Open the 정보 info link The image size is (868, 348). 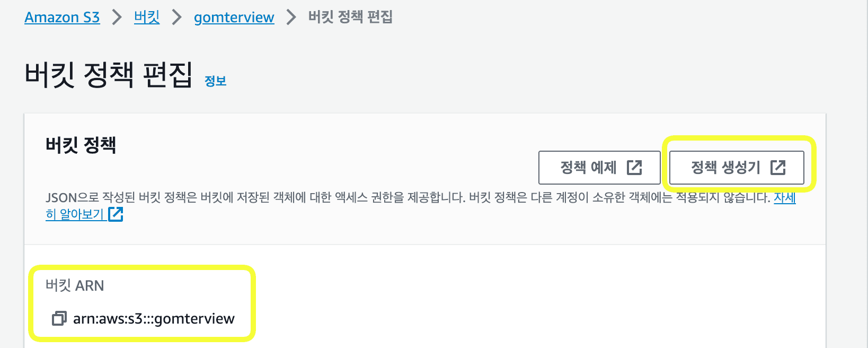(x=215, y=81)
